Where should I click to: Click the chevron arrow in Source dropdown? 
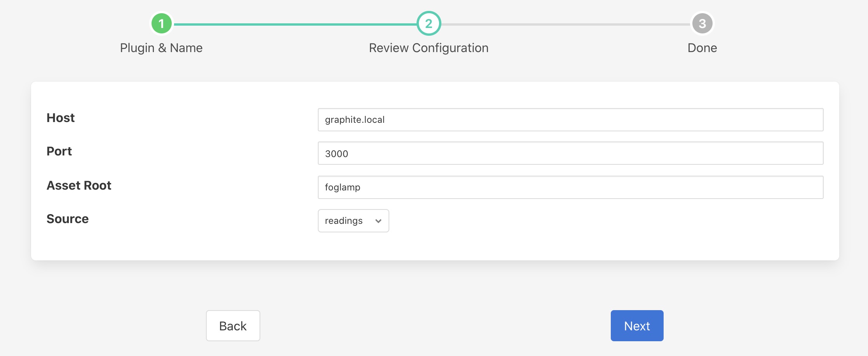pos(378,221)
